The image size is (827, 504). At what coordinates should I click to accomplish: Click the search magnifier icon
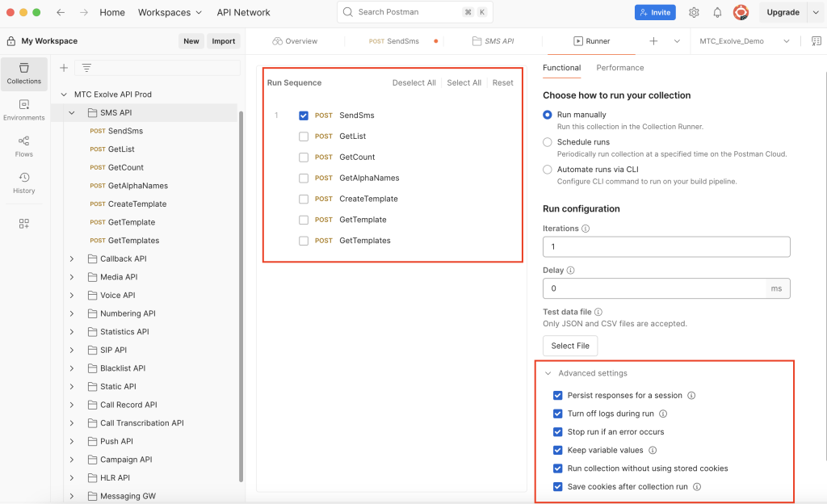(x=347, y=12)
